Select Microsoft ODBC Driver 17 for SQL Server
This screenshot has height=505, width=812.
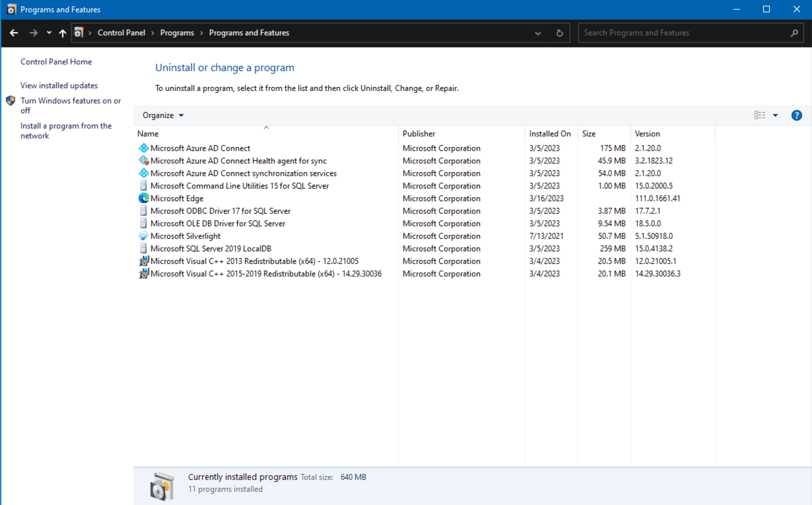point(220,210)
